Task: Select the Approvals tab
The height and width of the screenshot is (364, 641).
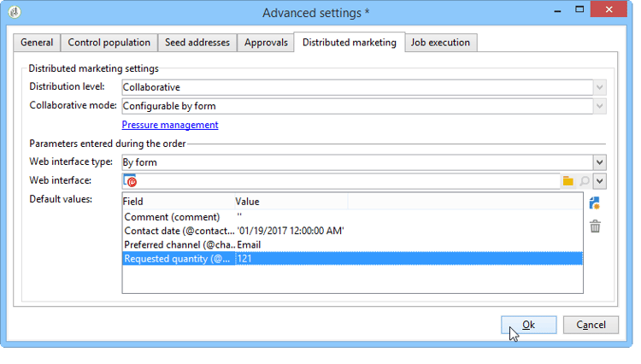Action: click(265, 43)
